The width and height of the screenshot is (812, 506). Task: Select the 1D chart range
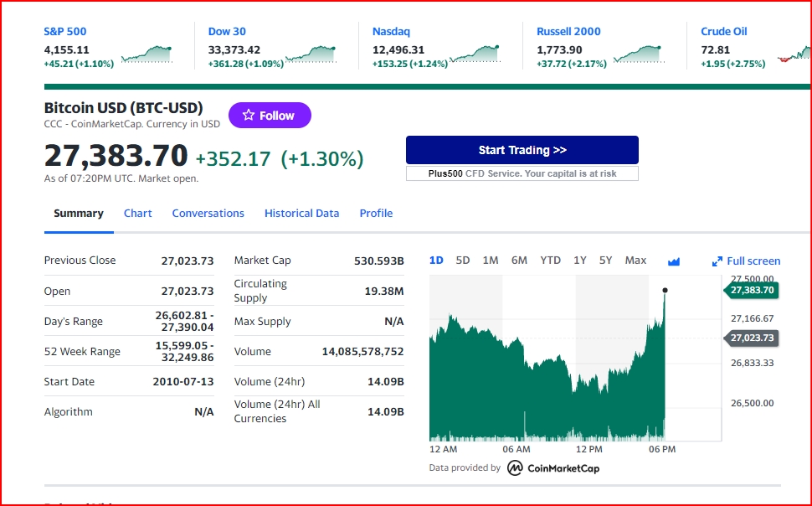[436, 261]
